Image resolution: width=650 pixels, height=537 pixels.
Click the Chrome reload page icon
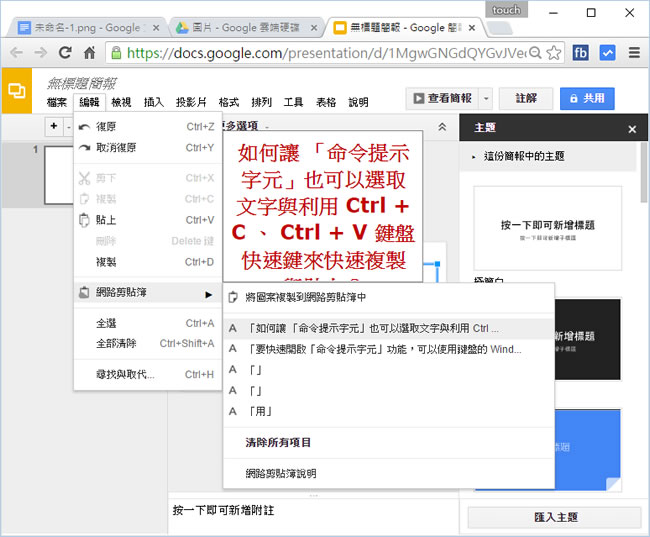(66, 53)
